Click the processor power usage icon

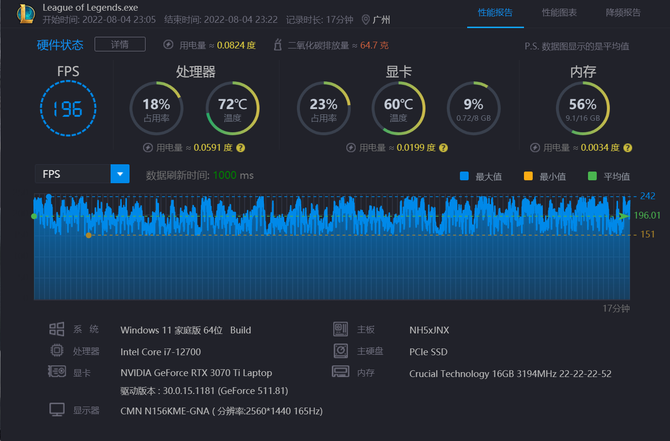click(x=147, y=148)
